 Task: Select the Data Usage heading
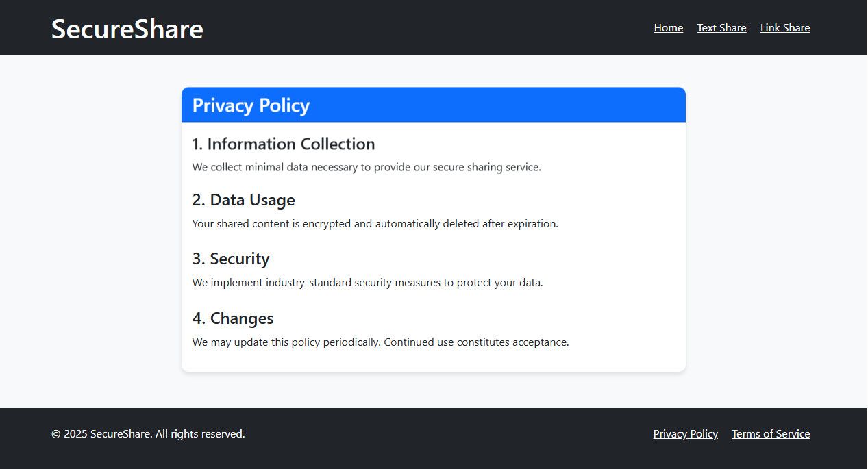(243, 200)
